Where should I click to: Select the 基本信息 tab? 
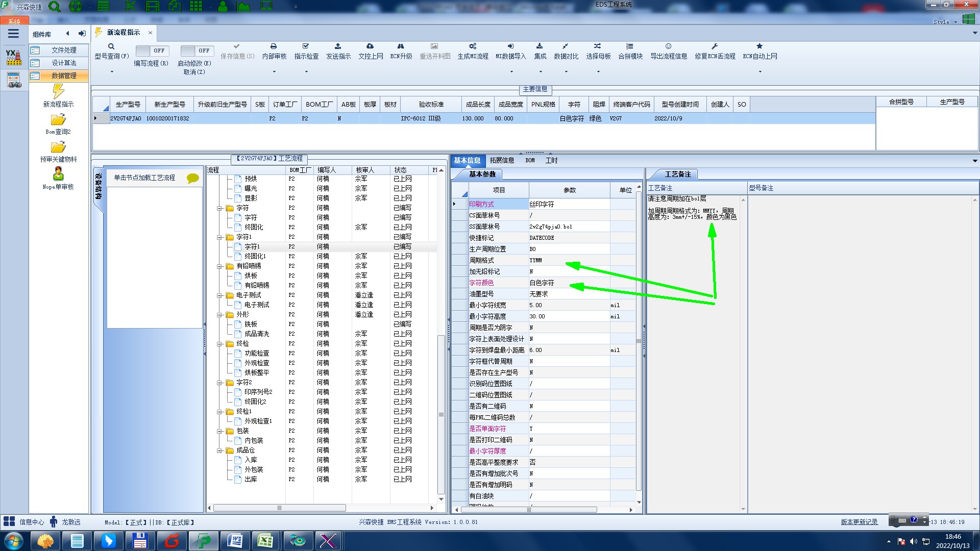[467, 160]
